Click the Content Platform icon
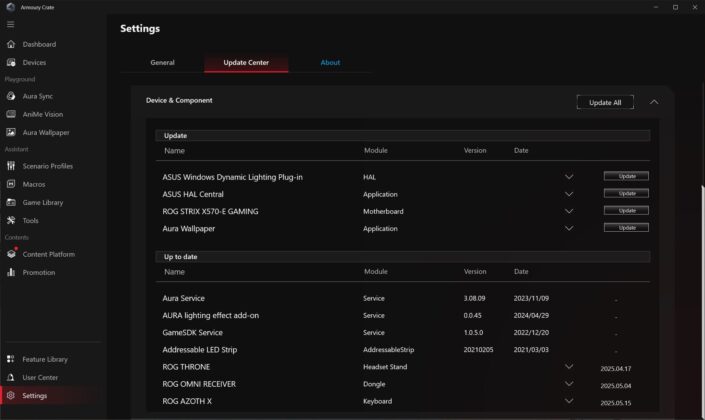This screenshot has width=705, height=420. click(x=11, y=254)
